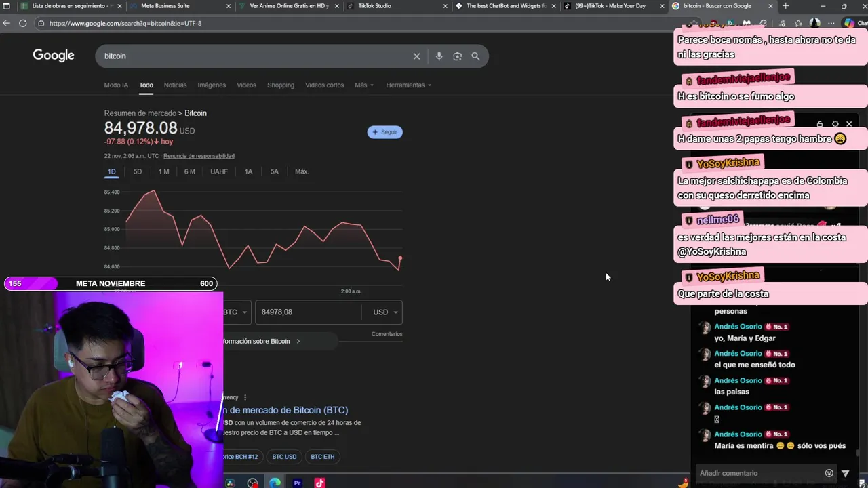Start voice search with the microphone icon
Viewport: 868px width, 488px height.
coord(439,56)
